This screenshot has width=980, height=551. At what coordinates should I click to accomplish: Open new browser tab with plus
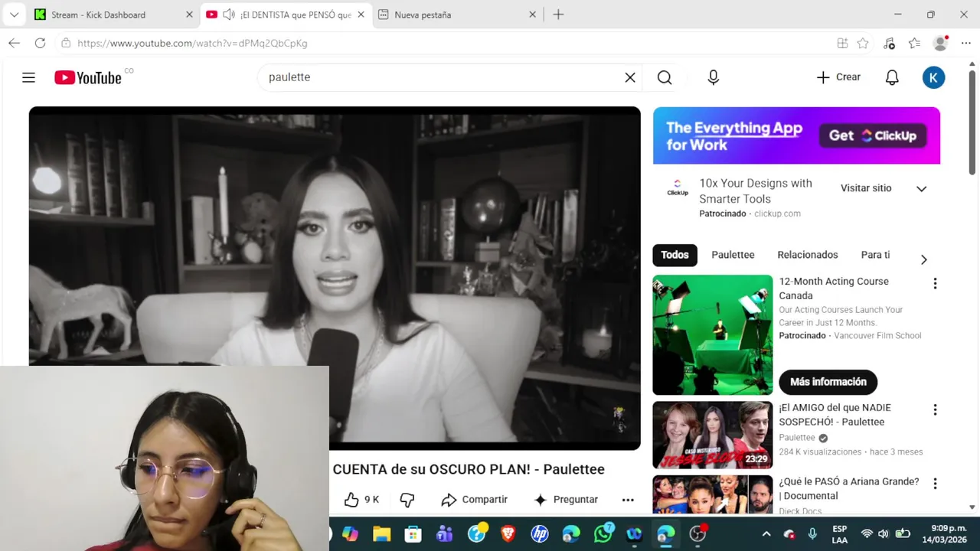[x=558, y=15]
